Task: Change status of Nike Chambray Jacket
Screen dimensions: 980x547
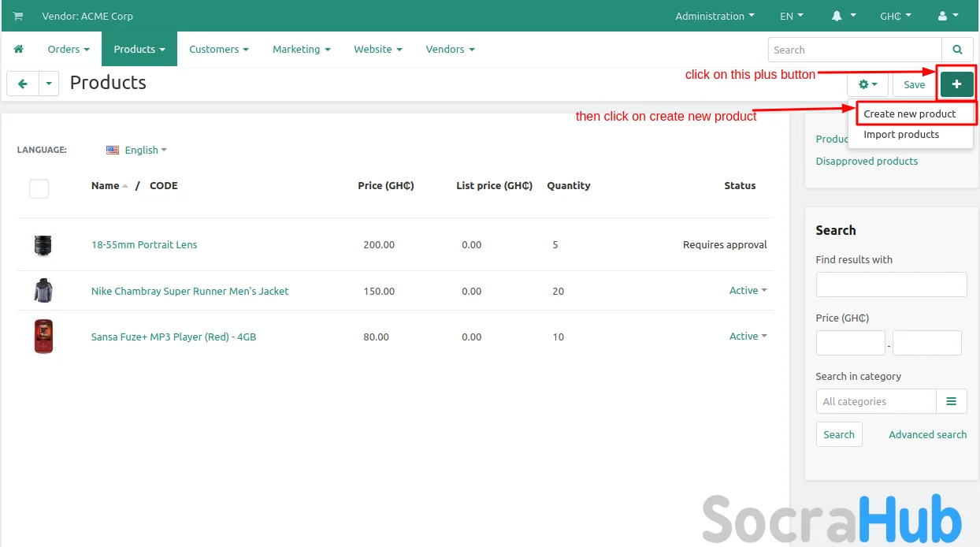Action: [748, 291]
